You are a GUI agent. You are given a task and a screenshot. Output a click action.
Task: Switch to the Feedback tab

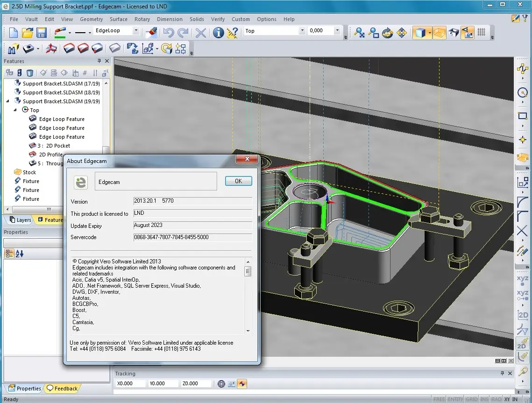pos(63,389)
